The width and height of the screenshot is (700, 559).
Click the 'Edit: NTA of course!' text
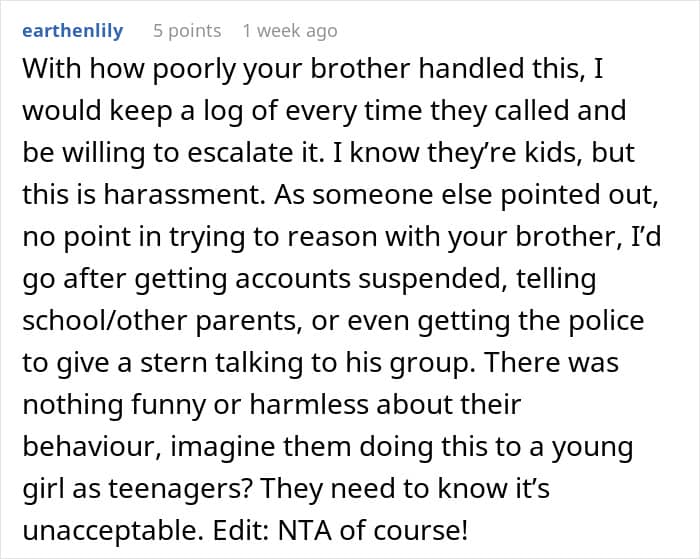coord(340,531)
